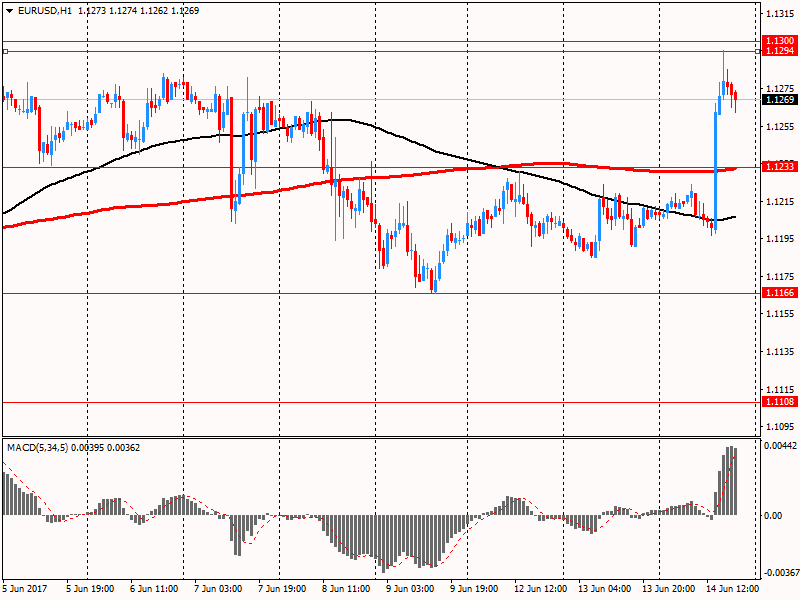Click the 1.1195 price scale label
The height and width of the screenshot is (600, 800).
coord(780,239)
